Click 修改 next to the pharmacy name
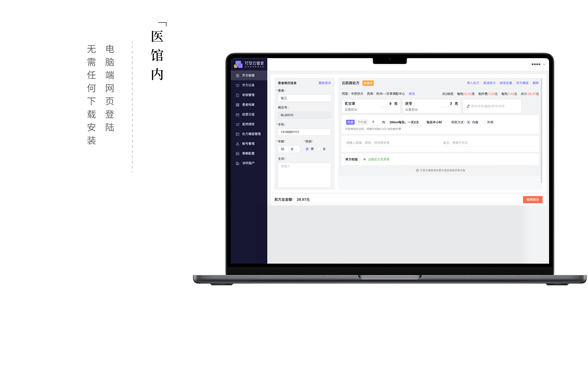Screen dimensions: 588x392 click(412, 94)
